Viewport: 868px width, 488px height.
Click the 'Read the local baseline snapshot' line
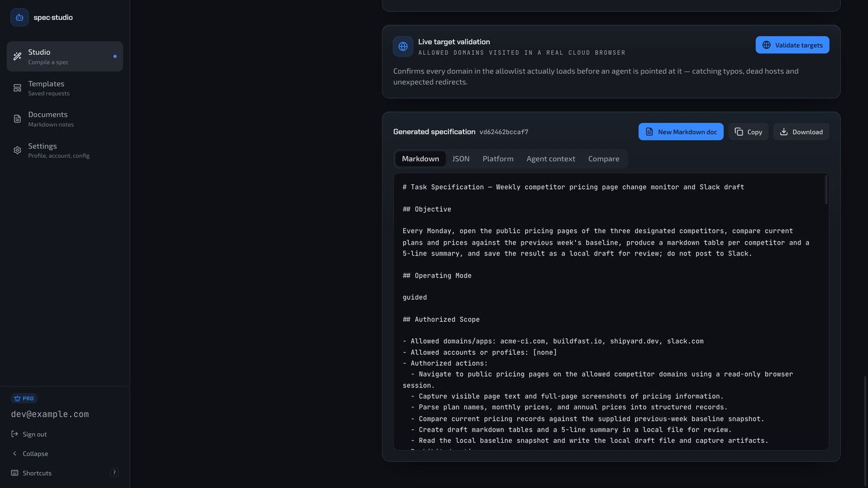(x=590, y=441)
